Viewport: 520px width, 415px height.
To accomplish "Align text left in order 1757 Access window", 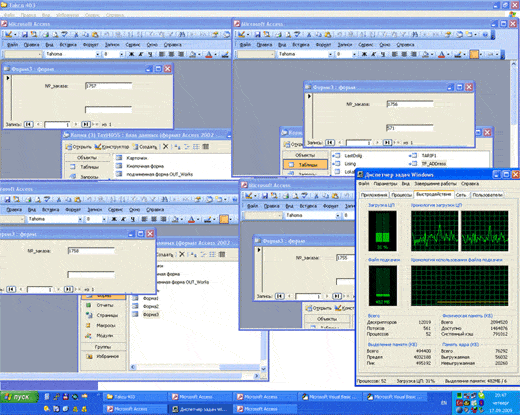I will coord(162,54).
